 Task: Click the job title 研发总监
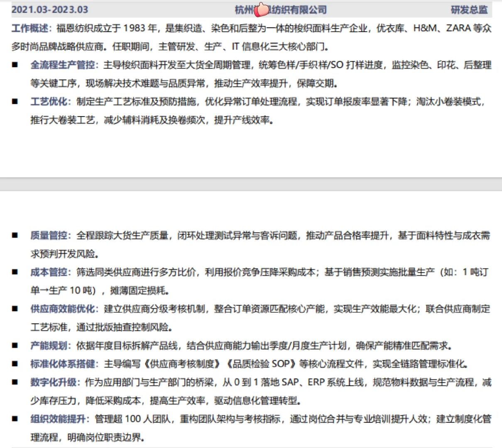pyautogui.click(x=470, y=10)
